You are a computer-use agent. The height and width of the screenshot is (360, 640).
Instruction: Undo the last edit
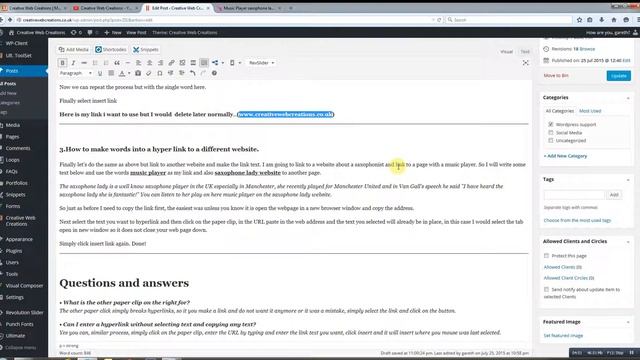pyautogui.click(x=193, y=73)
